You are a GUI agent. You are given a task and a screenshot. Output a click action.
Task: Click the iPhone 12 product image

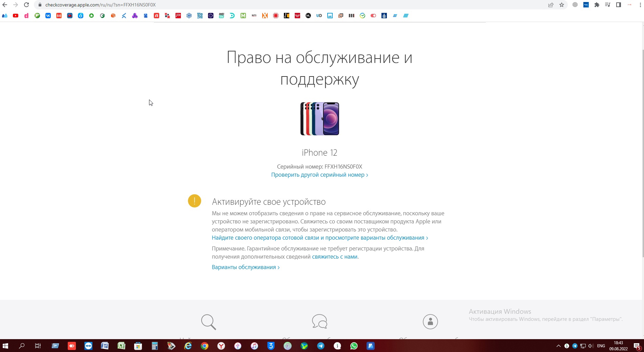click(x=319, y=119)
